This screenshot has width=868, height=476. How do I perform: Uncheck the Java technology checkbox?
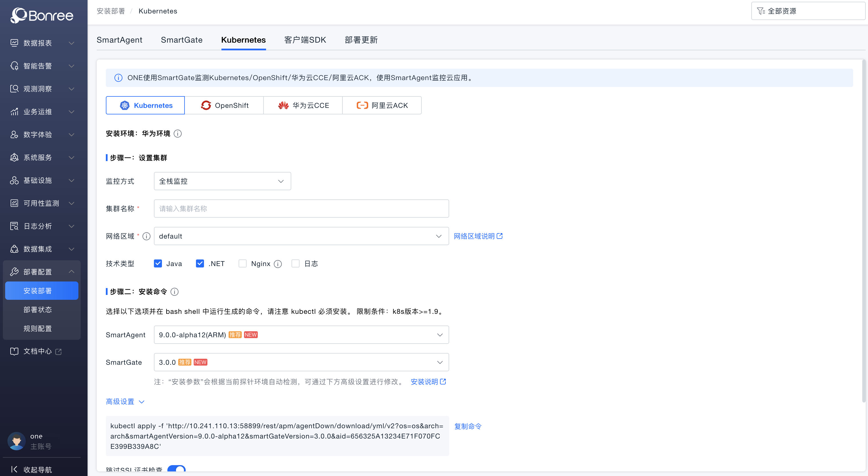click(158, 263)
